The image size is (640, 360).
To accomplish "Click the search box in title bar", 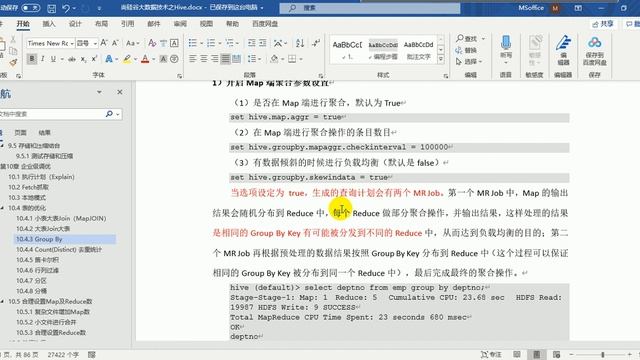I will pyautogui.click(x=370, y=8).
